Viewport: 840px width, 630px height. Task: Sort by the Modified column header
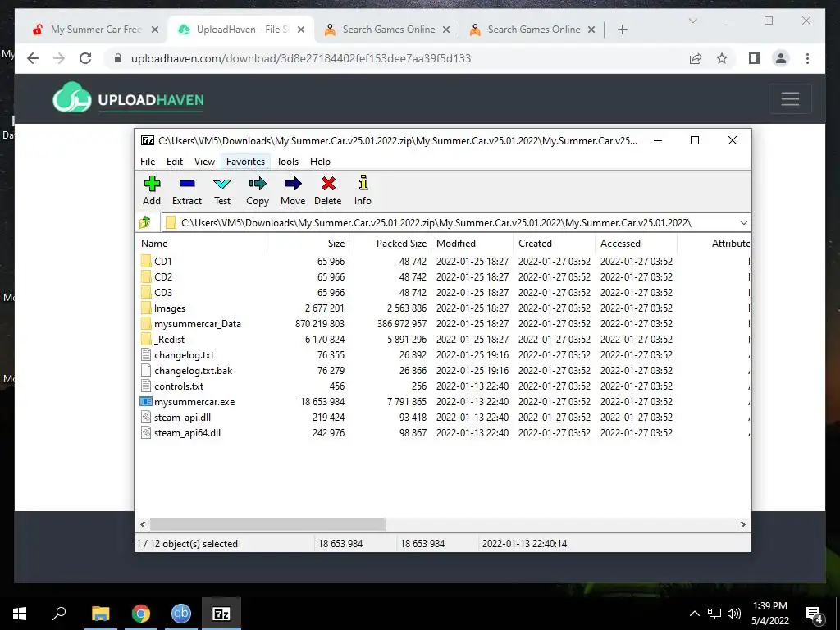472,243
